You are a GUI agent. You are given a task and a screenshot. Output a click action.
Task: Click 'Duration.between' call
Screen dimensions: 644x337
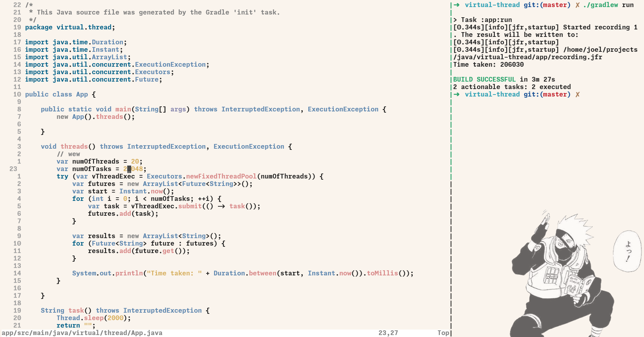[245, 273]
